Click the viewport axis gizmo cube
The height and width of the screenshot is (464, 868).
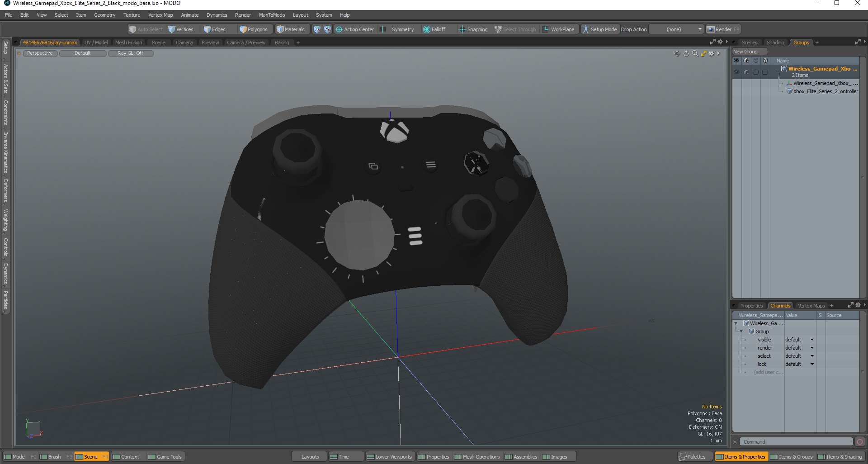click(33, 429)
